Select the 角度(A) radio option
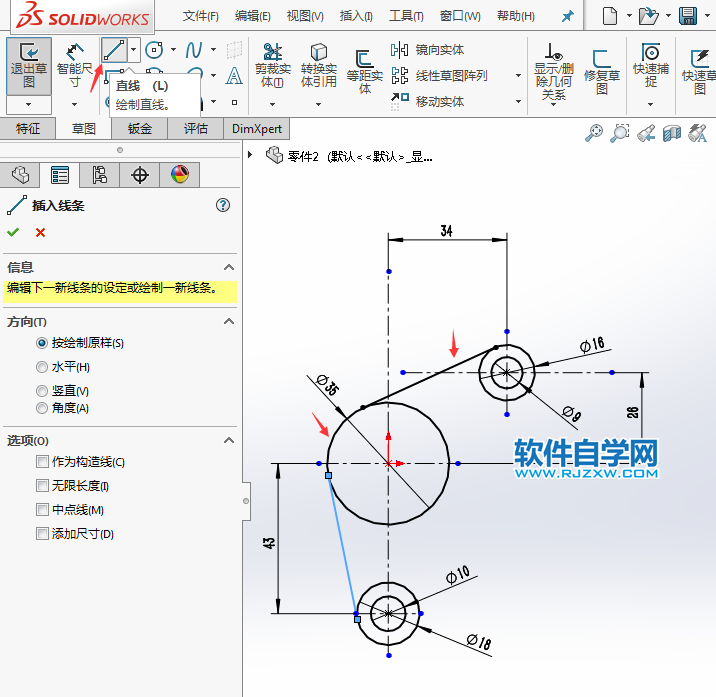The height and width of the screenshot is (697, 716). 42,408
